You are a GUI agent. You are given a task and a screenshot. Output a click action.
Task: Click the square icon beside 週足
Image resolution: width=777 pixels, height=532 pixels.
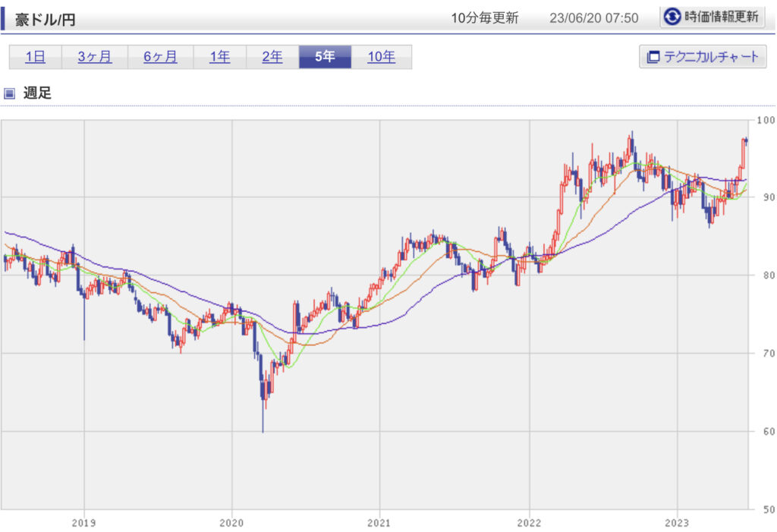(x=10, y=93)
